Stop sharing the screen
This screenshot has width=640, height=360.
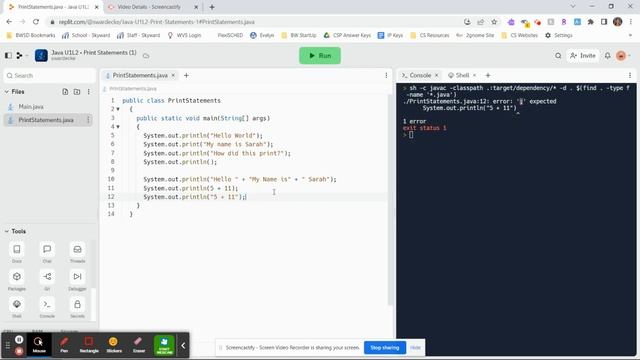(384, 348)
